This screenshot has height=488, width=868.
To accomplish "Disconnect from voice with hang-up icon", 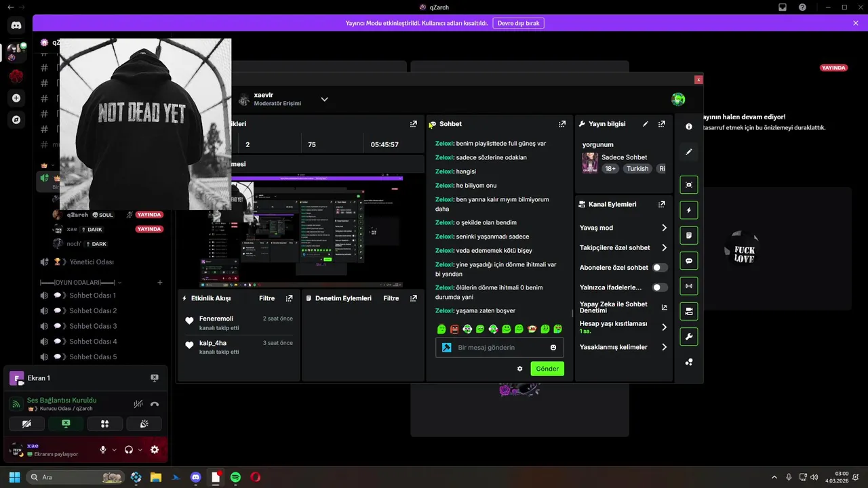I will coord(155,404).
